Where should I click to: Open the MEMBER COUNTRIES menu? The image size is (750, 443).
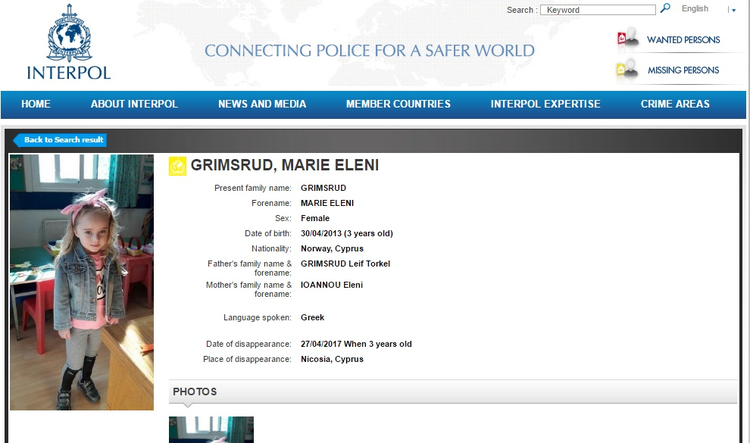(x=398, y=104)
